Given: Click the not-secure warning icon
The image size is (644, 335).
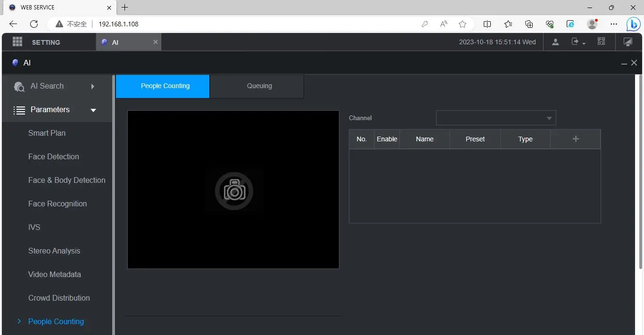Looking at the screenshot, I should point(59,24).
